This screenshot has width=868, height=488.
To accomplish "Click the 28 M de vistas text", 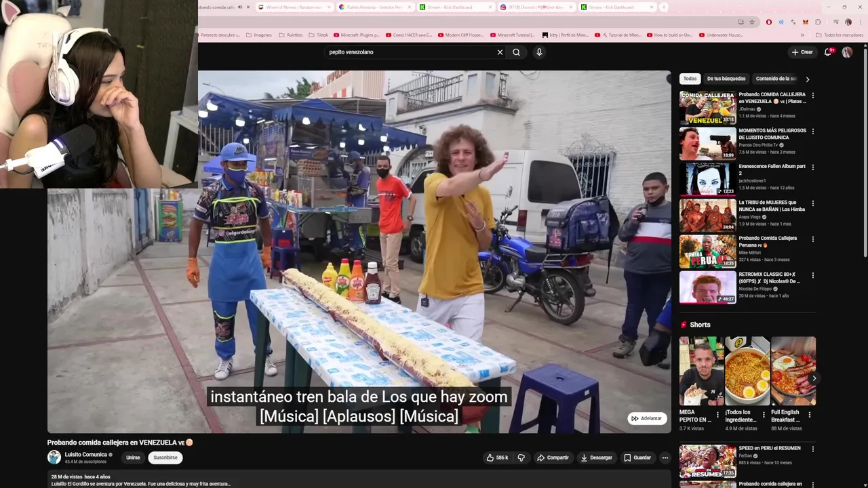I will click(66, 477).
